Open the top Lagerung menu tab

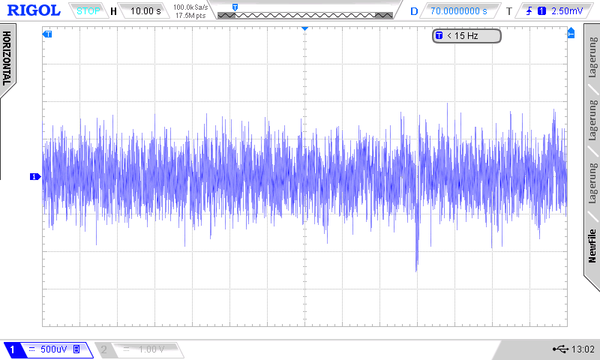(x=592, y=57)
